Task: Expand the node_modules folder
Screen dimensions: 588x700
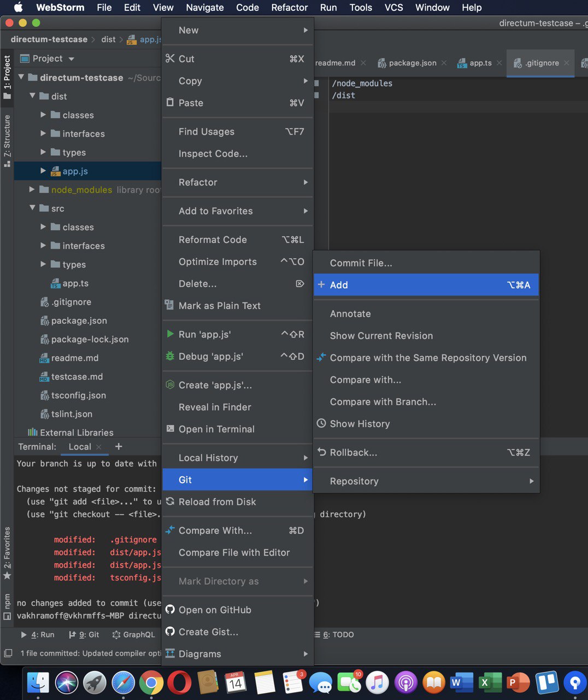Action: click(32, 189)
